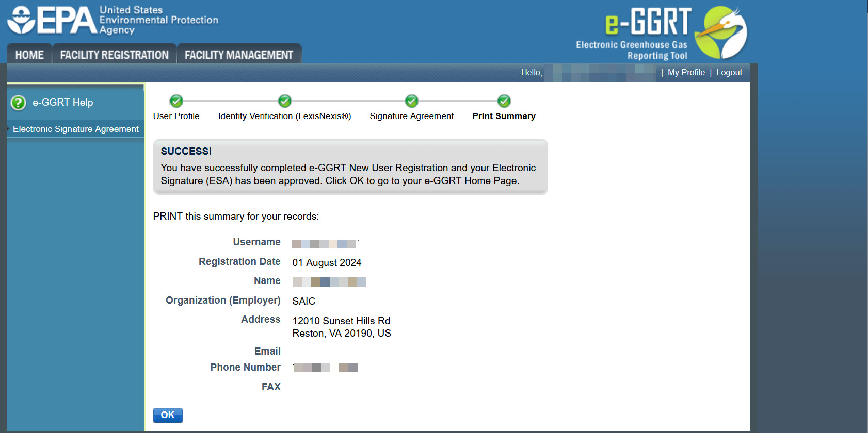Open the FACILITY REGISTRATION tab
The width and height of the screenshot is (868, 433).
coord(115,55)
